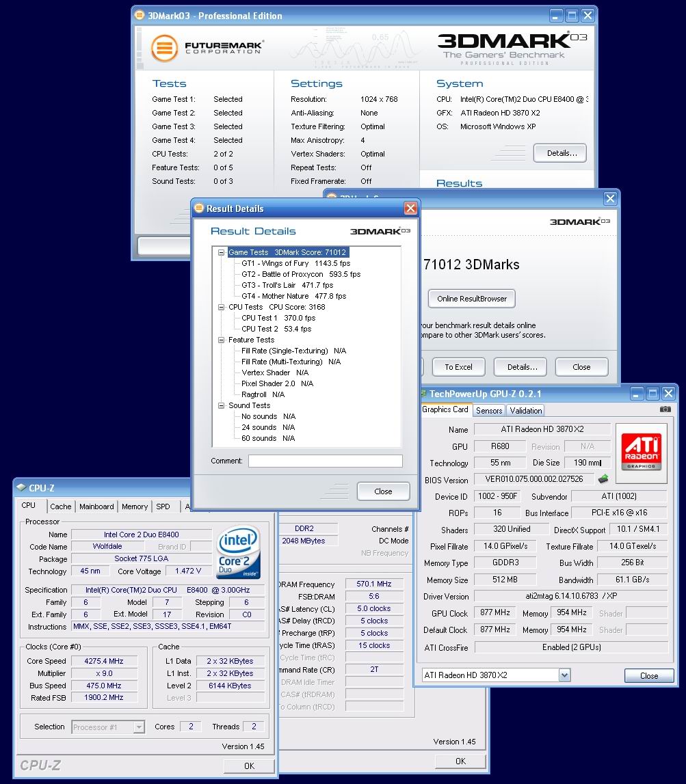686x784 pixels.
Task: Click the Bus Speed value 475.0 MHz
Action: (104, 686)
